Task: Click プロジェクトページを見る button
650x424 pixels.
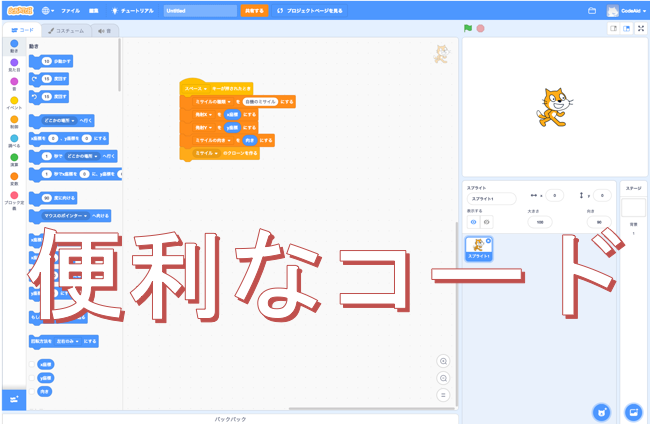Action: 310,11
